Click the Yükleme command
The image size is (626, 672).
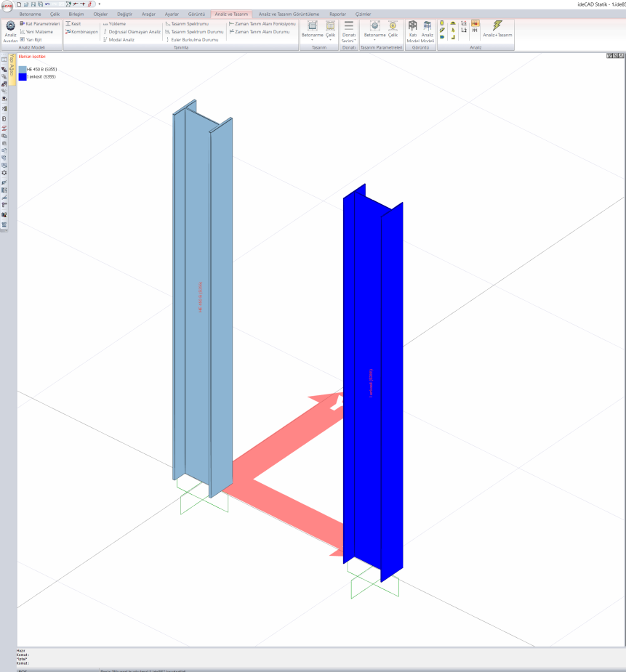(114, 23)
